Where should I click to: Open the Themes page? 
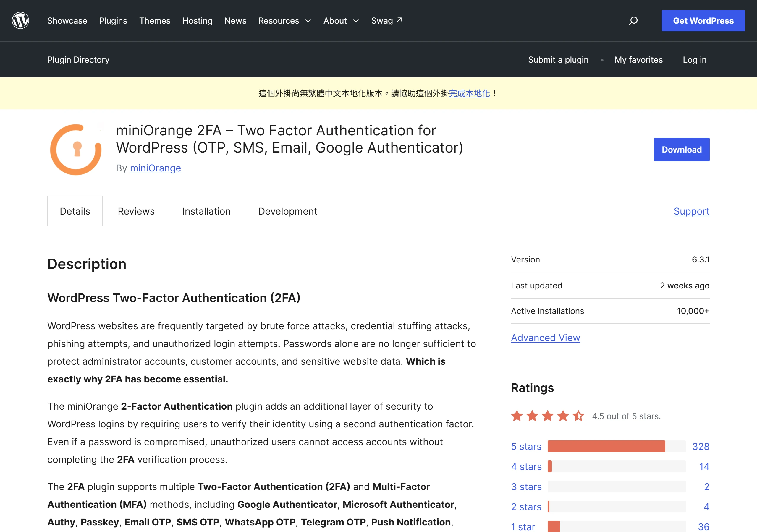coord(155,21)
